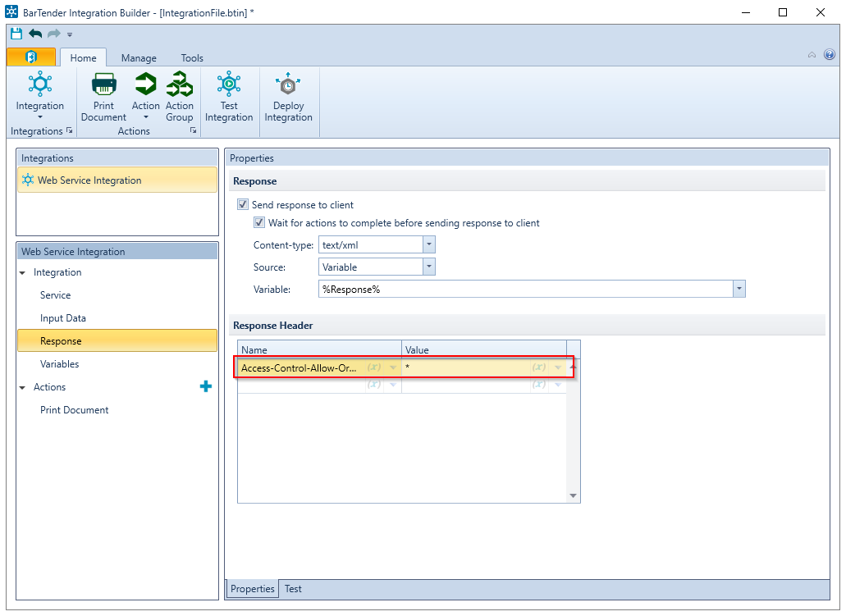Image resolution: width=846 pixels, height=616 pixels.
Task: Select Web Service Integration in Integrations list
Action: tap(117, 180)
